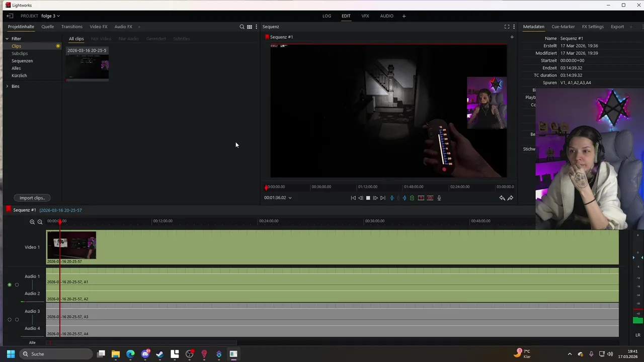Viewport: 644px width, 362px height.
Task: Switch to the EDIT workspace
Action: (x=346, y=16)
